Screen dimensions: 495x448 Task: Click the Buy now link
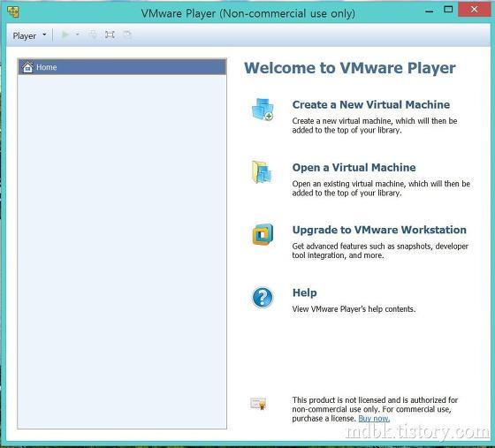click(374, 418)
